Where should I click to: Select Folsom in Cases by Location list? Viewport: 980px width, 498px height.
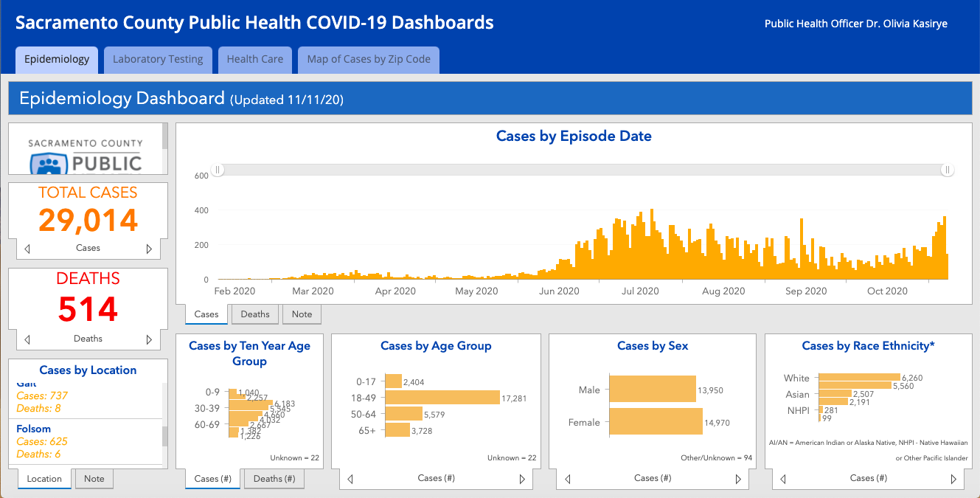pos(34,429)
